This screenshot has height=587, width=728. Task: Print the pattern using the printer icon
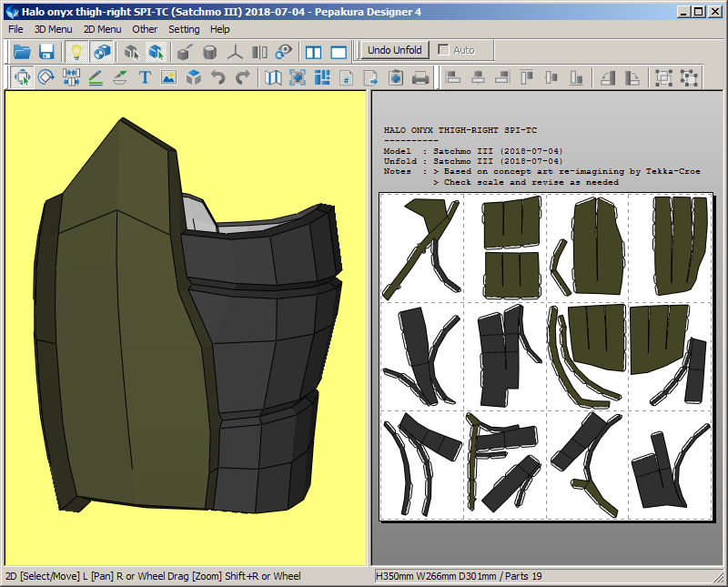point(420,78)
